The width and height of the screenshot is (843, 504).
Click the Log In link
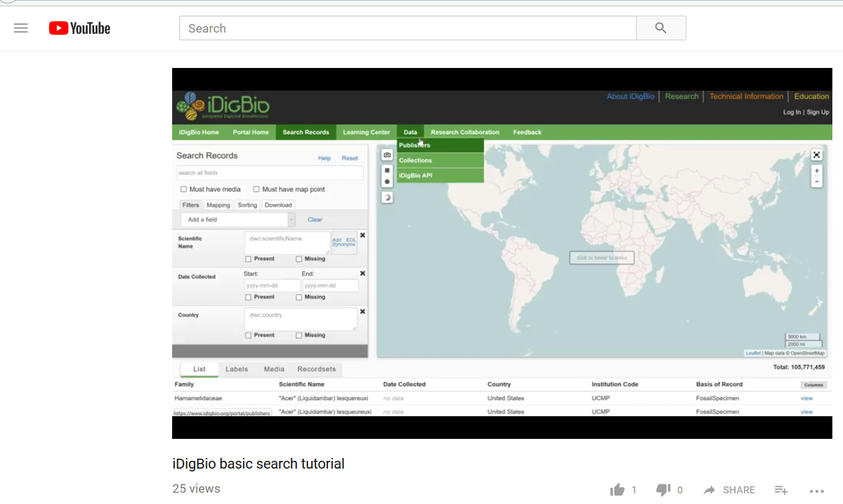[x=791, y=113]
